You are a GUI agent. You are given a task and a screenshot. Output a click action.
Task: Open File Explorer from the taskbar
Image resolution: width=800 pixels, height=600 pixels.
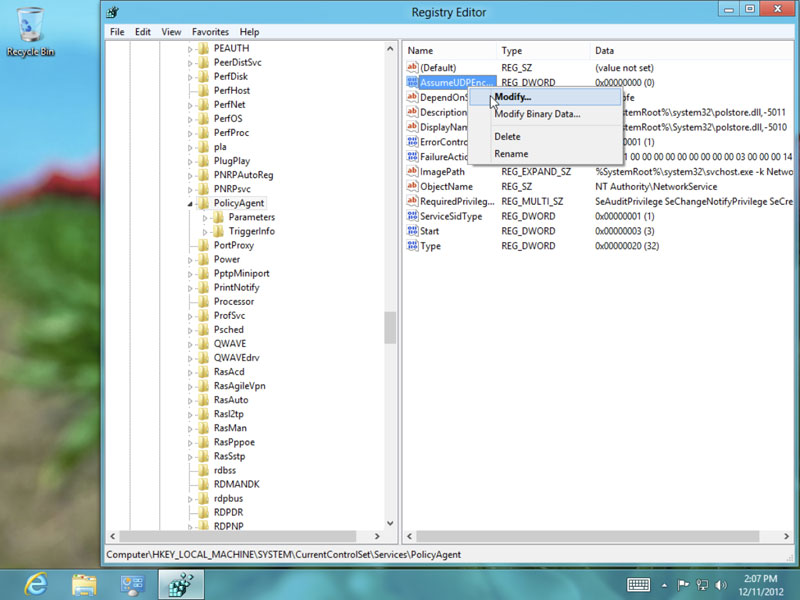coord(84,583)
